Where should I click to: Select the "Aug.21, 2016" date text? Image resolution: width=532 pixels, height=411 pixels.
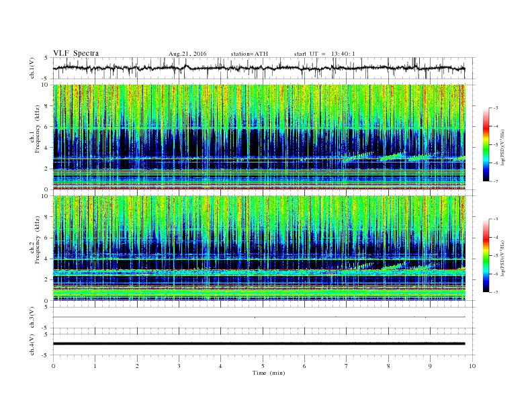pyautogui.click(x=187, y=54)
